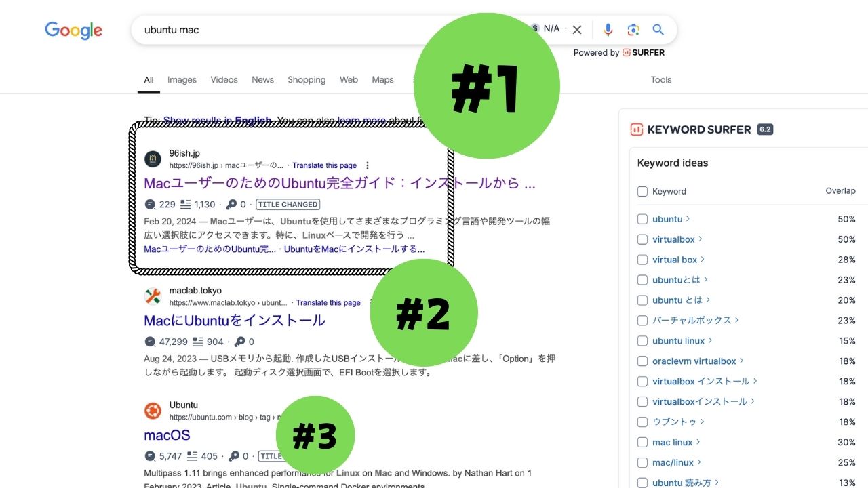Click the Google logo
Screen dimensions: 868x488
tap(73, 30)
